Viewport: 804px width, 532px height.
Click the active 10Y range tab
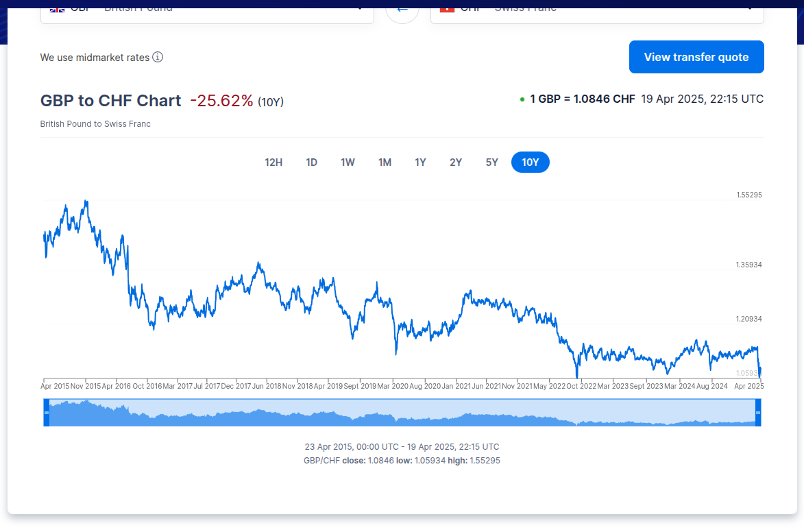pyautogui.click(x=531, y=162)
